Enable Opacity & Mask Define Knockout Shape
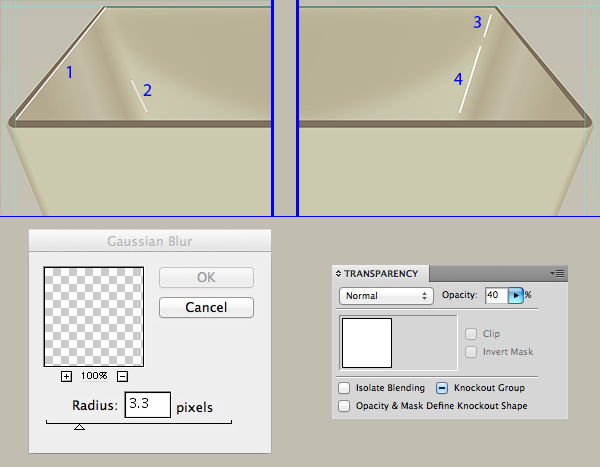This screenshot has width=600, height=467. (344, 406)
